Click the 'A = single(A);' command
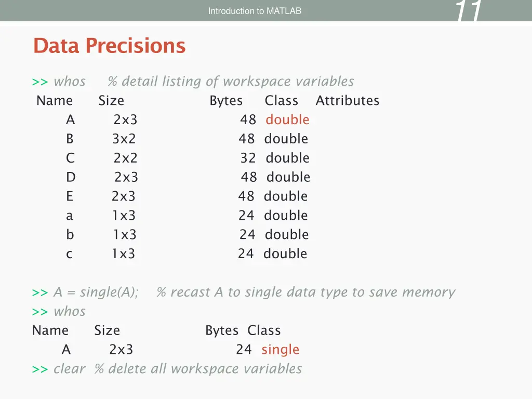532x399 pixels. tap(96, 292)
